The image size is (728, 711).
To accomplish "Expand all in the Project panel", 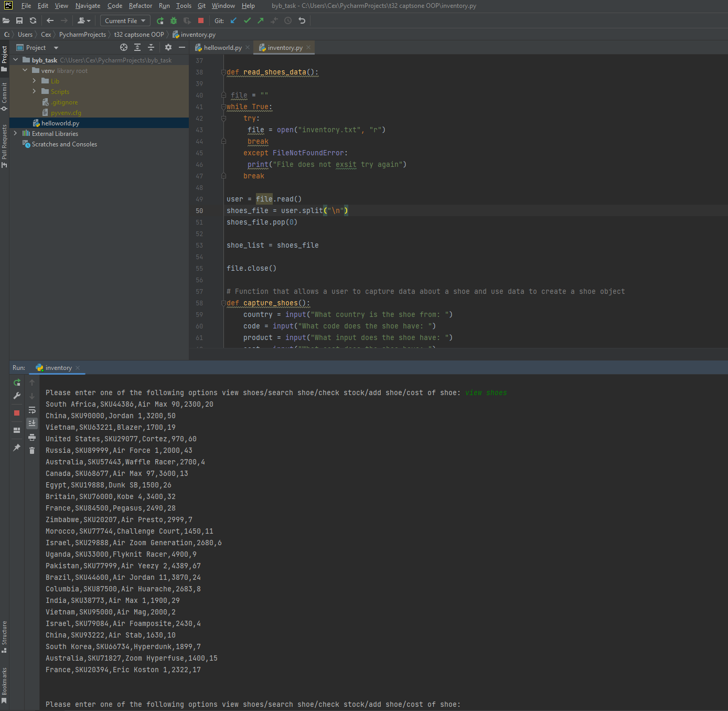I will pyautogui.click(x=137, y=47).
